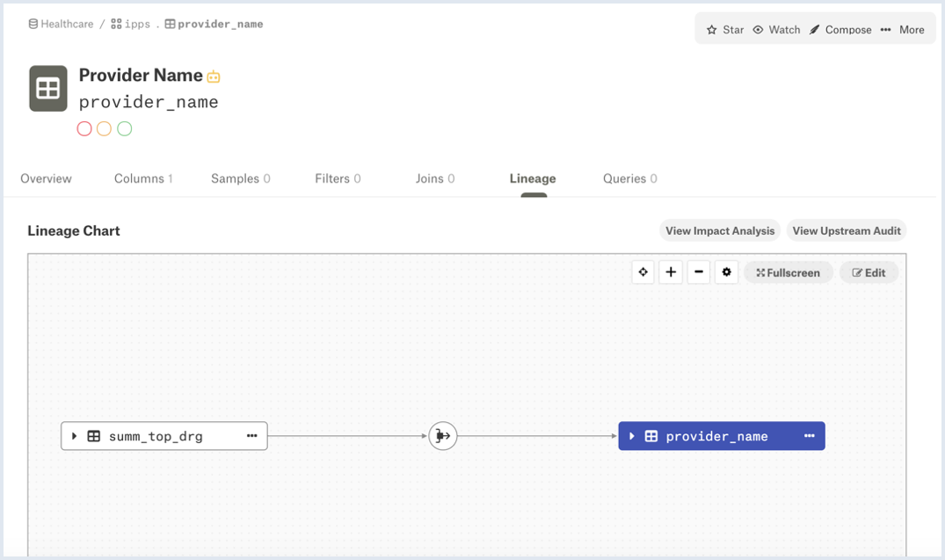Select provider_name in the breadcrumb
945x560 pixels.
tap(214, 24)
